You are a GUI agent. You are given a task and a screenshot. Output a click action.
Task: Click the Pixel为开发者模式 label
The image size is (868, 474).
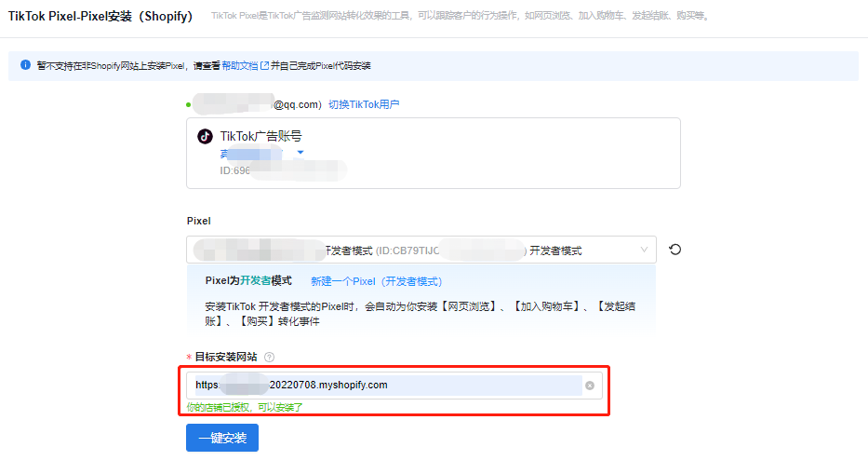(x=248, y=280)
